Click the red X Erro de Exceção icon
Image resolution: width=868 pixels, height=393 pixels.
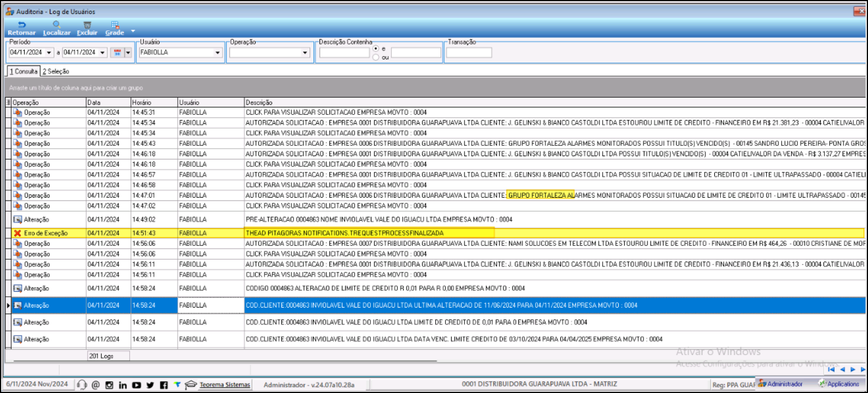(17, 233)
